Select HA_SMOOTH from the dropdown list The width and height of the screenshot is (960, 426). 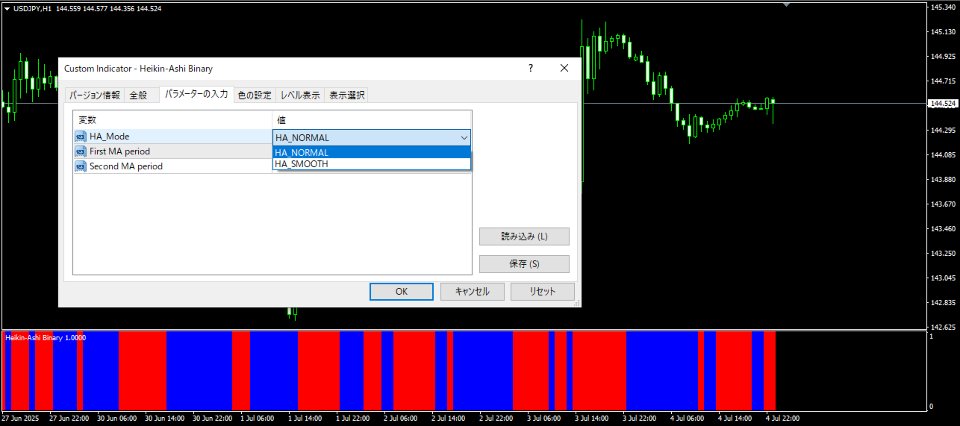coord(372,164)
